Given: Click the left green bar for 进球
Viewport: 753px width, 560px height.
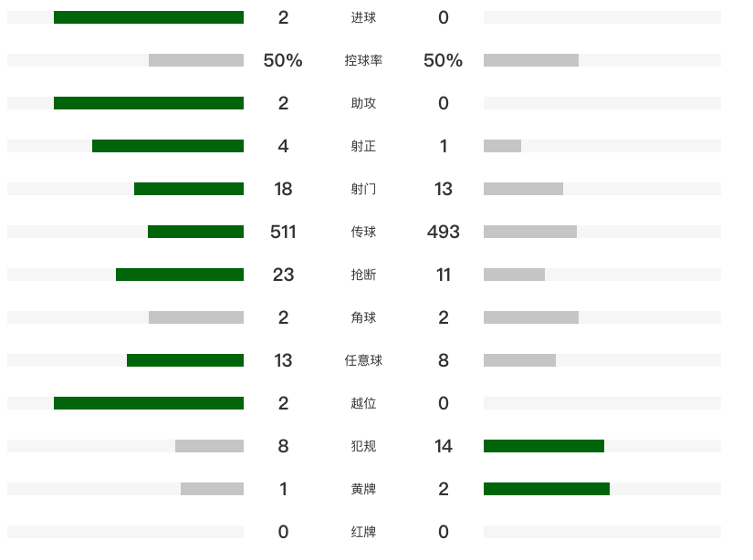Looking at the screenshot, I should coord(149,17).
